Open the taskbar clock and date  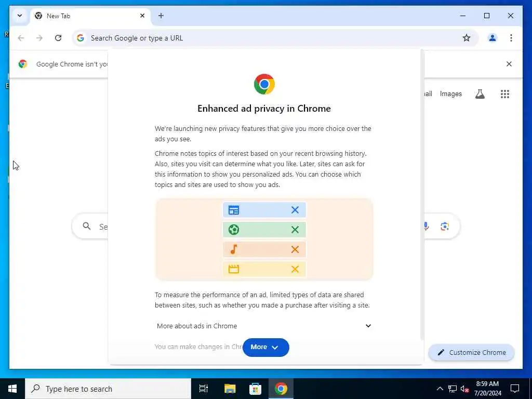[487, 389]
